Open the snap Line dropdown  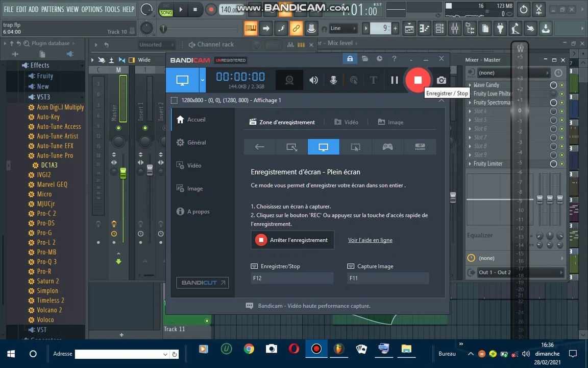click(343, 28)
